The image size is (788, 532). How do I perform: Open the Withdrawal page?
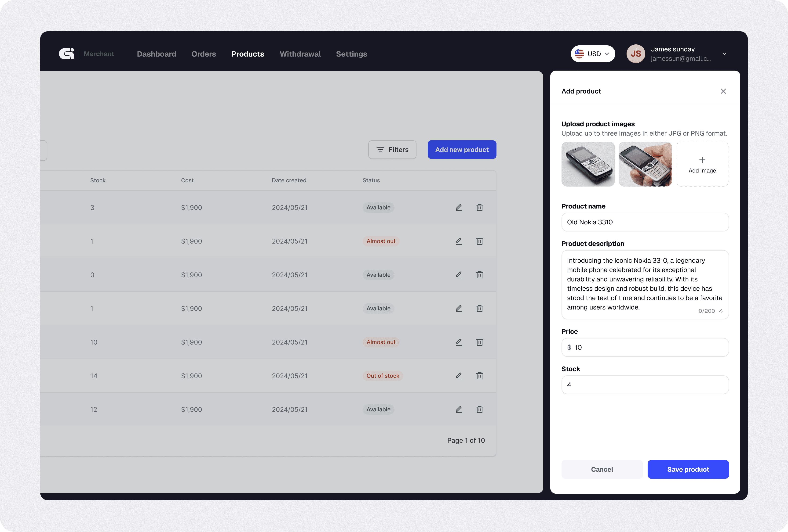(300, 54)
